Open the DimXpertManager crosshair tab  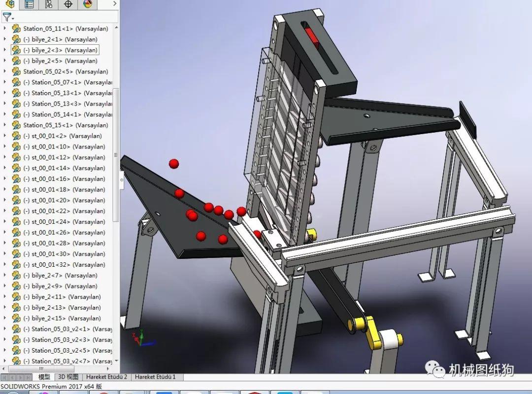[67, 4]
